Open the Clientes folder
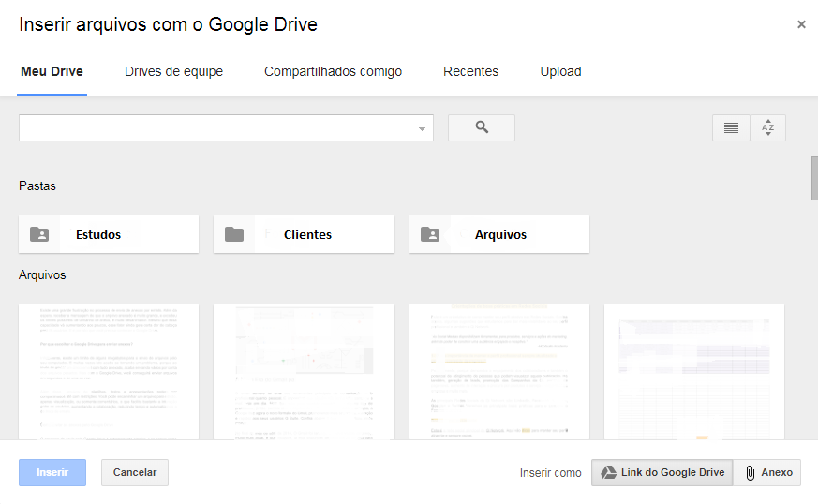 pyautogui.click(x=305, y=234)
